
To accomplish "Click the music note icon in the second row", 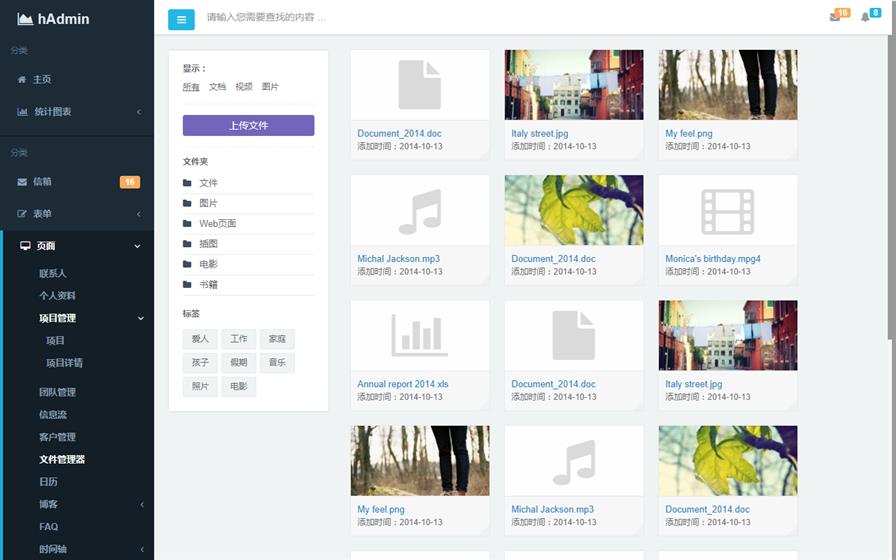I will coord(420,211).
